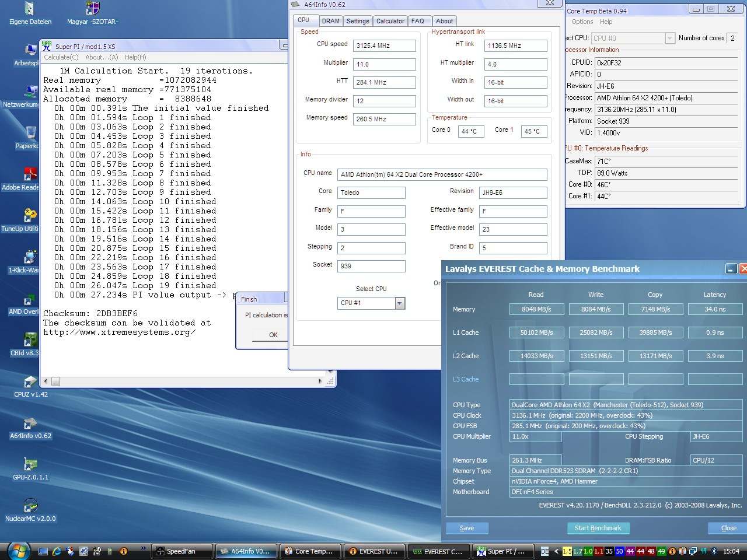The height and width of the screenshot is (560, 747).
Task: Open the Options menu in Core Temp
Action: click(582, 22)
